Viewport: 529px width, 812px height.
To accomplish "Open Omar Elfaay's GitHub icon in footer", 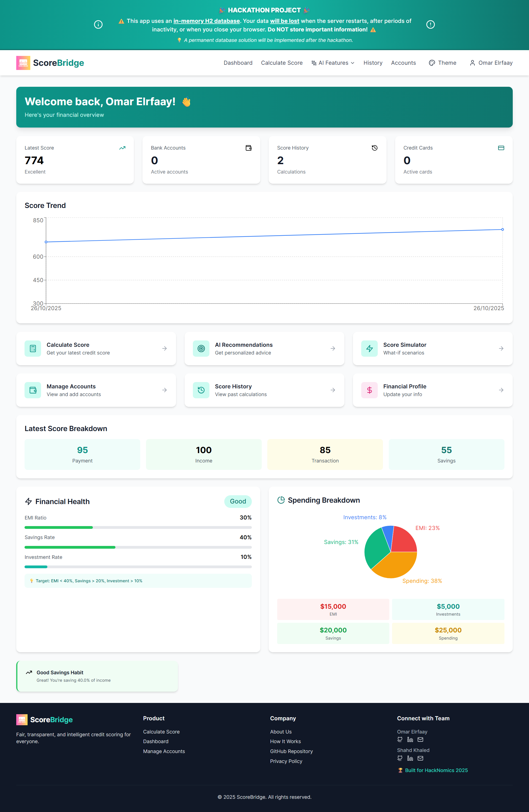I will tap(400, 739).
